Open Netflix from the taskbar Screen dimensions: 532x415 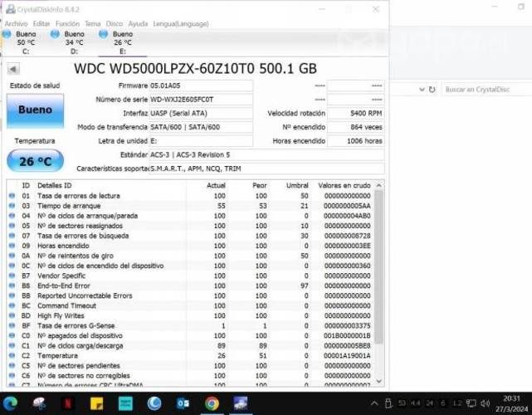69,403
